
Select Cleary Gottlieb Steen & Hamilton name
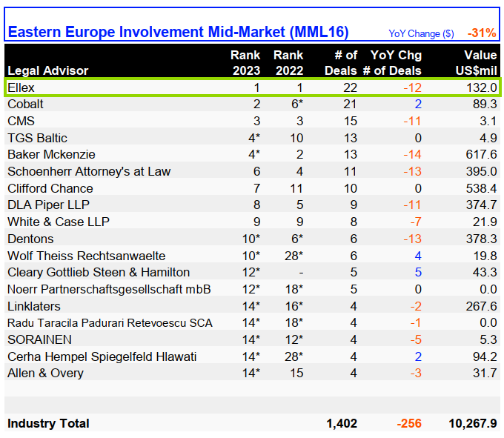[x=99, y=273]
